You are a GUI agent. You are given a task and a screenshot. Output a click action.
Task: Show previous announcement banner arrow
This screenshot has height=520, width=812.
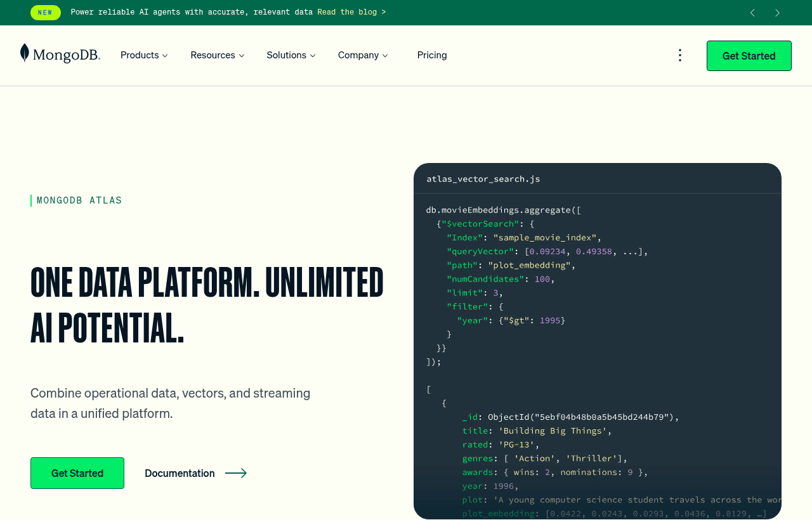click(x=752, y=13)
